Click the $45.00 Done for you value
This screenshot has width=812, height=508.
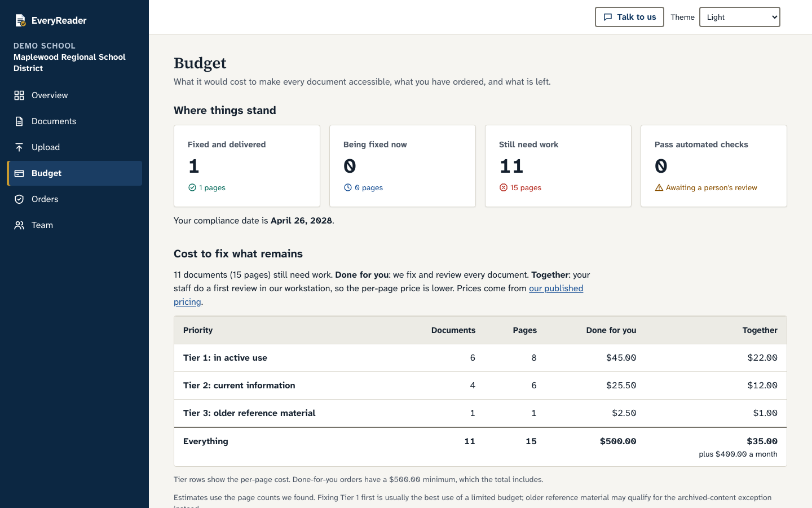click(621, 358)
